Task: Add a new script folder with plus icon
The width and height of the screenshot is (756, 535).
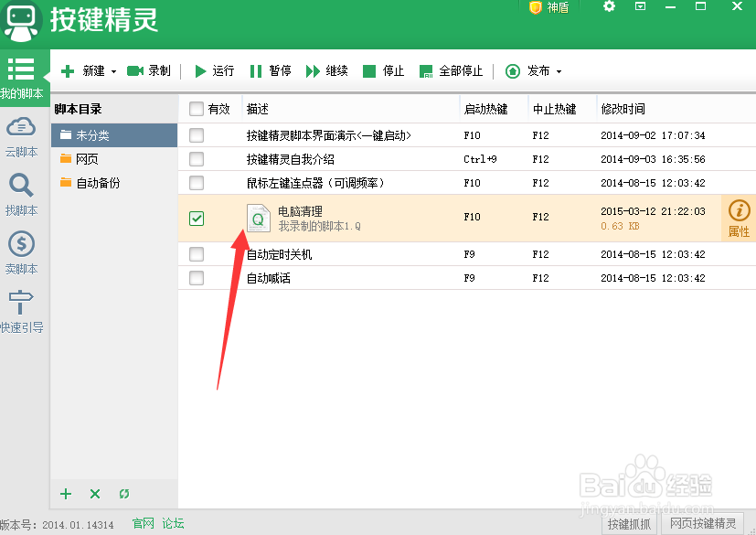Action: pyautogui.click(x=66, y=494)
